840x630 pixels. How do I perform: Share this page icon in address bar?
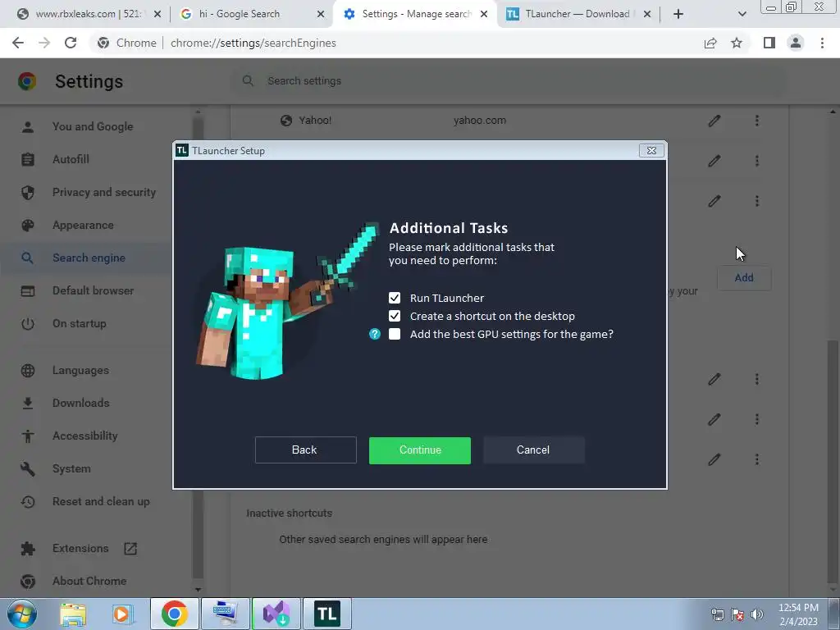pyautogui.click(x=710, y=43)
